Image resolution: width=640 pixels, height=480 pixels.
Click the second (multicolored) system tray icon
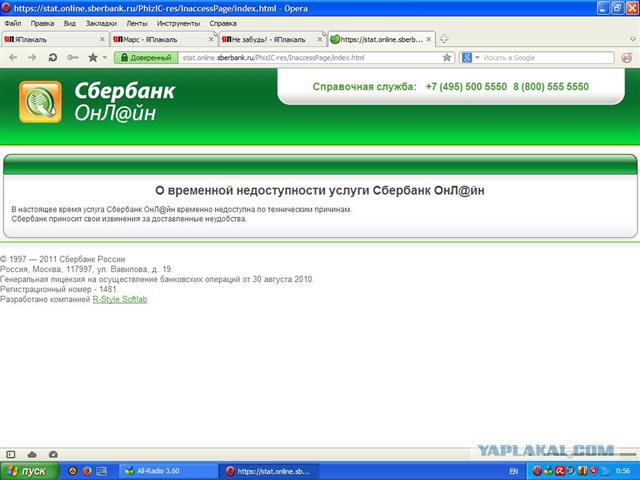pos(549,471)
